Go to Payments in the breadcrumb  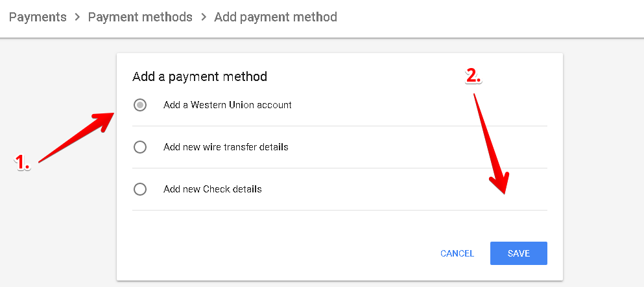coord(38,17)
